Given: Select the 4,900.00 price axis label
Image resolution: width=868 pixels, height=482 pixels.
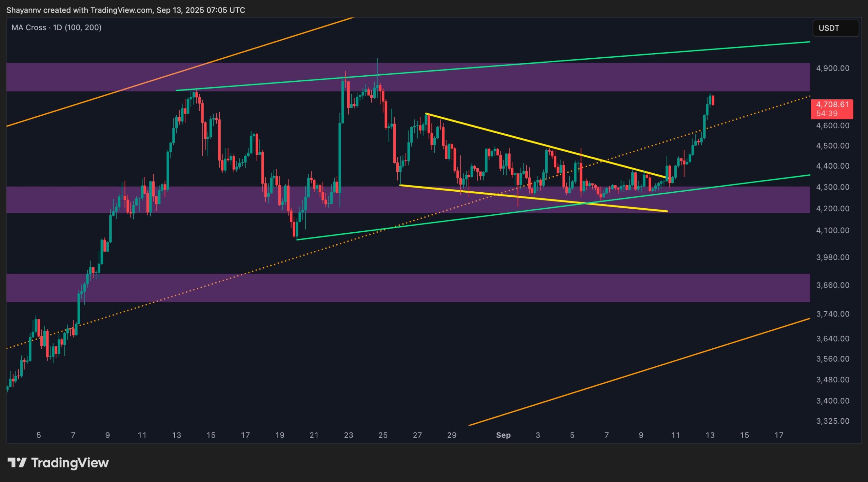Looking at the screenshot, I should point(832,68).
